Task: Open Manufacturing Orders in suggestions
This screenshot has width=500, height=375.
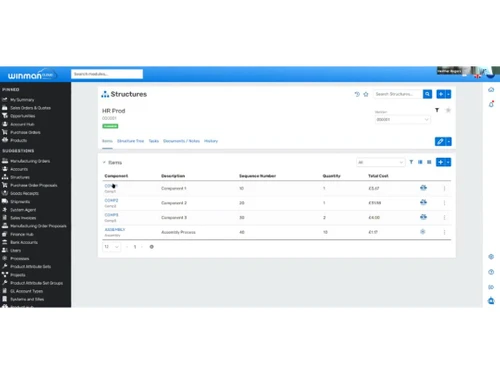Action: [30, 161]
